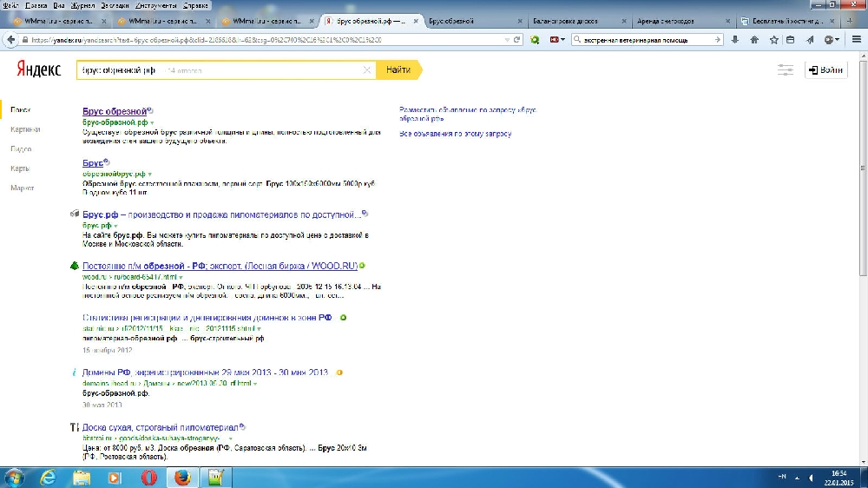Click the Войти login button

tap(826, 69)
